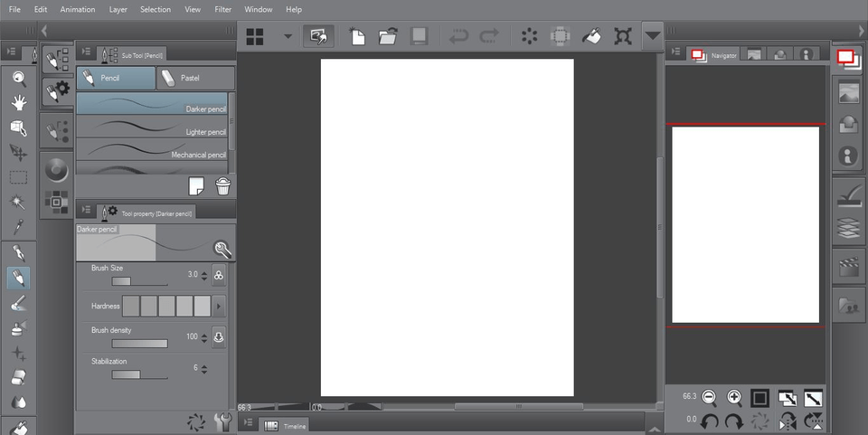The height and width of the screenshot is (435, 868).
Task: Click the Redo arrow in command bar
Action: coord(489,36)
